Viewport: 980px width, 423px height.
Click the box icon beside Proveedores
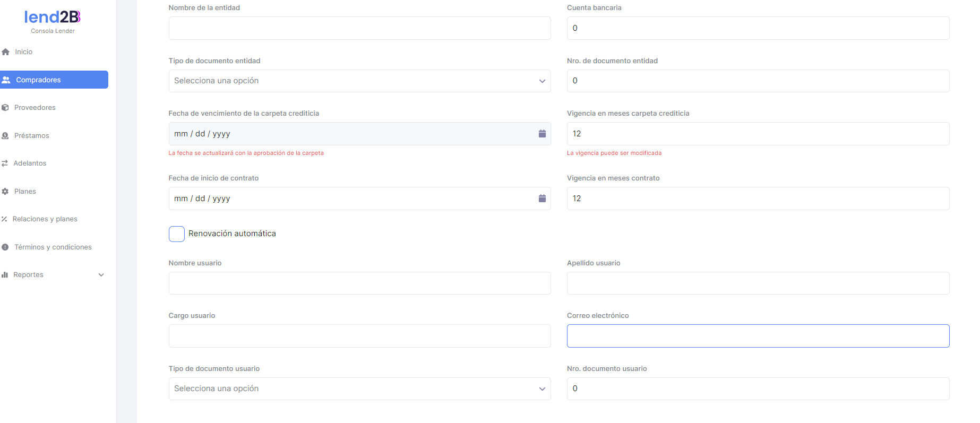5,108
